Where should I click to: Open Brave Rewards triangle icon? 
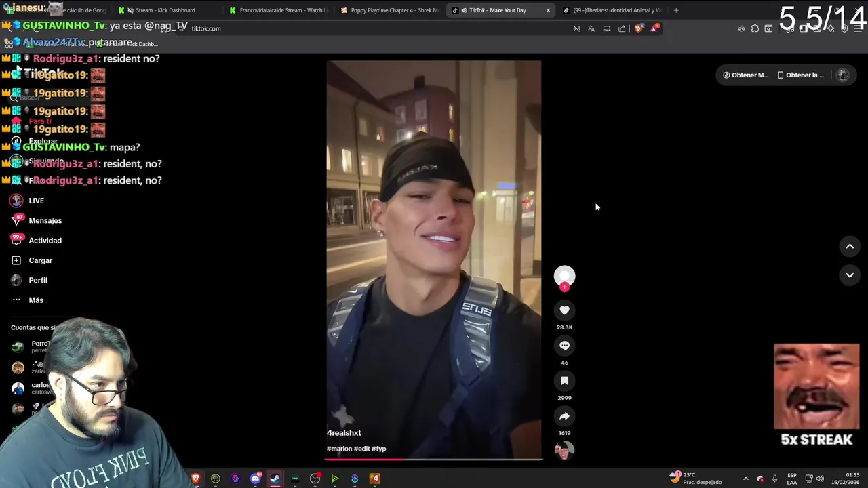tap(654, 28)
